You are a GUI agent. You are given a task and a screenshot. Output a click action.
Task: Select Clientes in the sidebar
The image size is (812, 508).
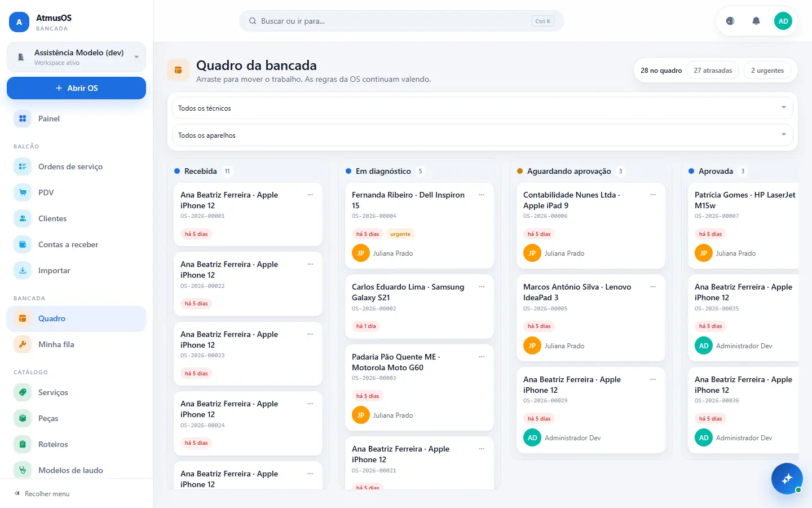[76, 218]
